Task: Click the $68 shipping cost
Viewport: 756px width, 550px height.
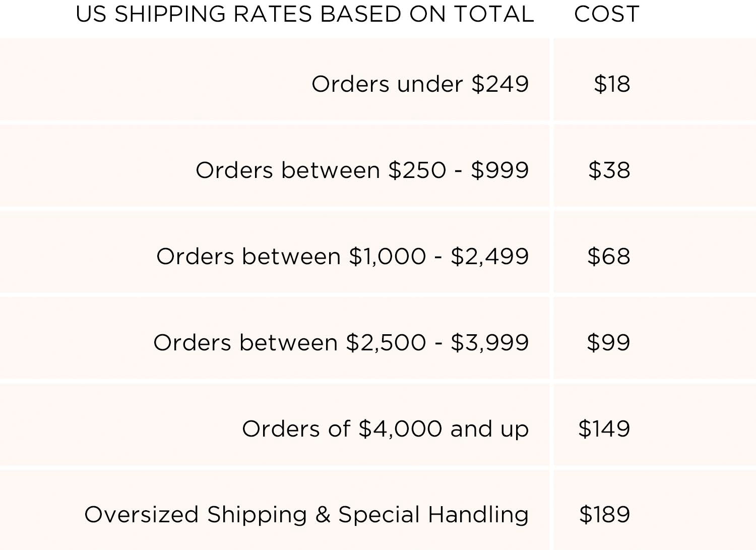Action: coord(608,256)
